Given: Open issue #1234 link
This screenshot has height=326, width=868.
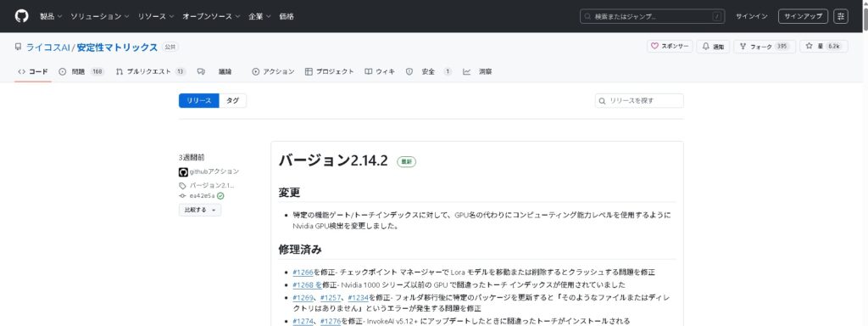Looking at the screenshot, I should [359, 298].
